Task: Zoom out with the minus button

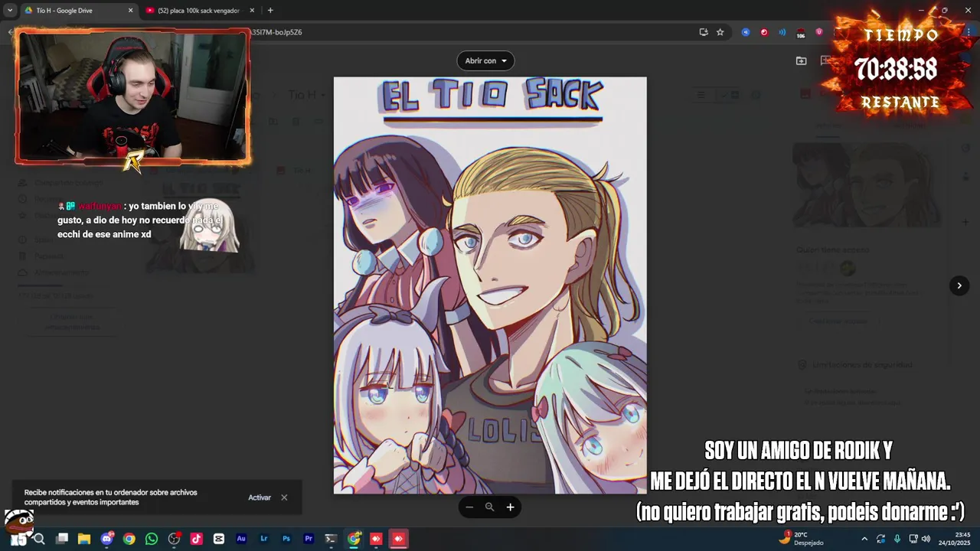Action: [x=469, y=507]
